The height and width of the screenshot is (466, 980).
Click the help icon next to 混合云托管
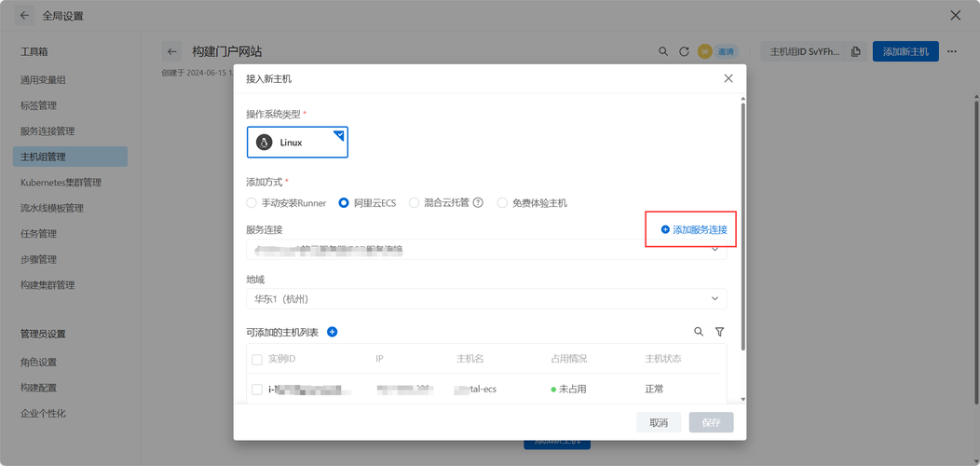(478, 202)
